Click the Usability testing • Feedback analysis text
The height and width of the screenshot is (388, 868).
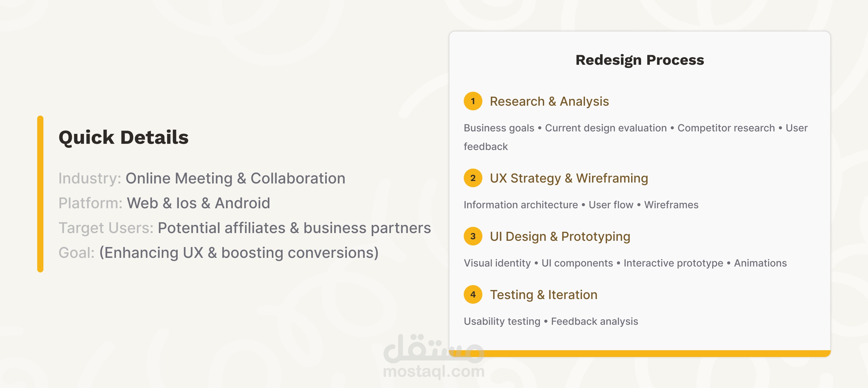click(551, 321)
